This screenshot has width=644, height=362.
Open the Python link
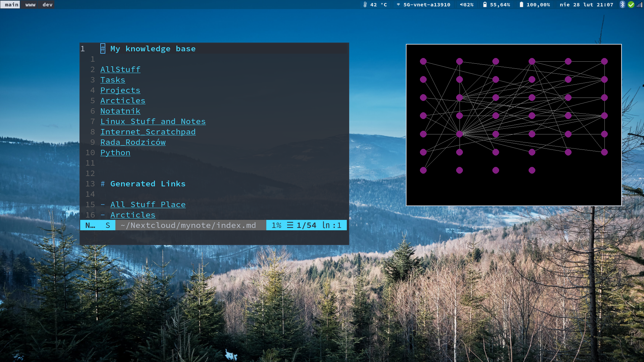click(x=115, y=153)
